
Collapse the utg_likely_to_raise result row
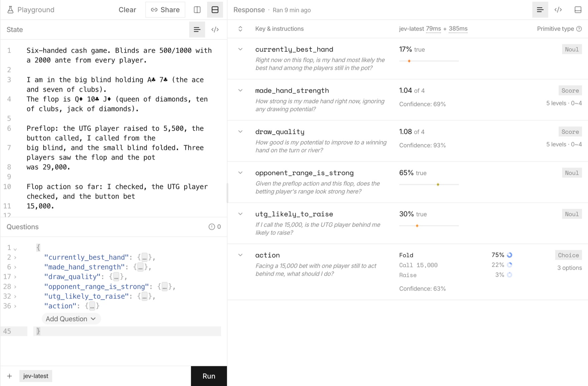(x=240, y=214)
